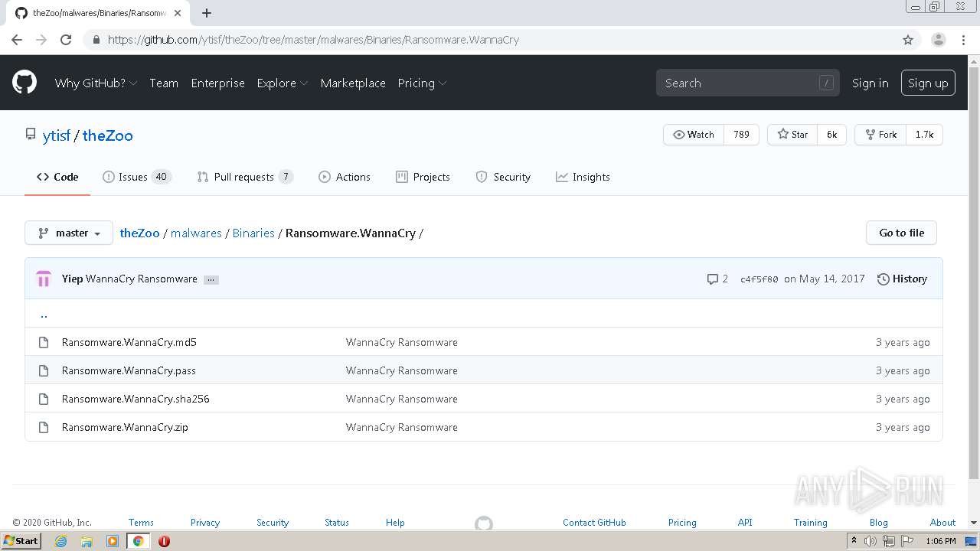
Task: Open Enterprise page in navbar
Action: (217, 83)
